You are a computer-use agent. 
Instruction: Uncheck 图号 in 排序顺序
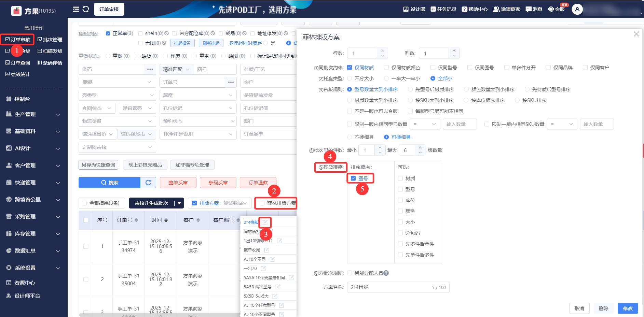coord(353,178)
